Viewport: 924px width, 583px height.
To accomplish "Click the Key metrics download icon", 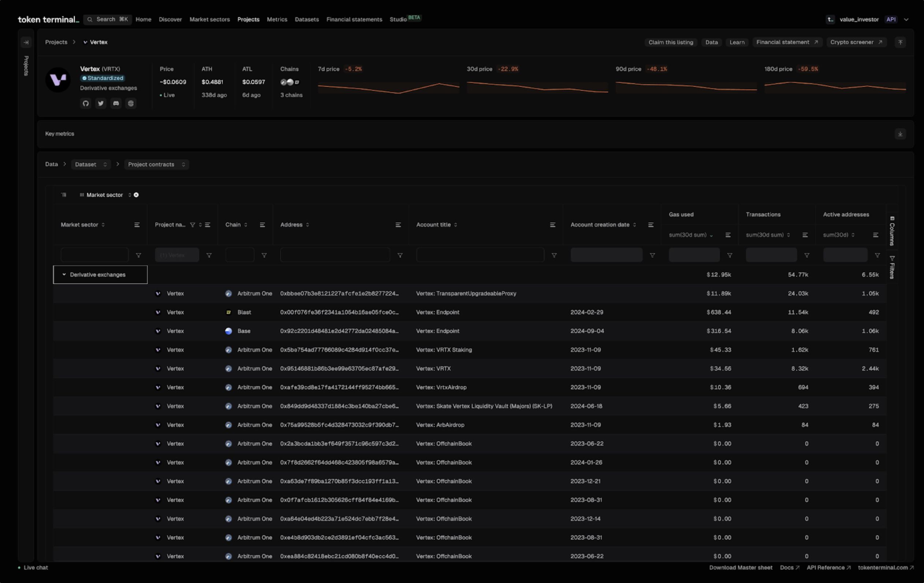I will point(900,134).
